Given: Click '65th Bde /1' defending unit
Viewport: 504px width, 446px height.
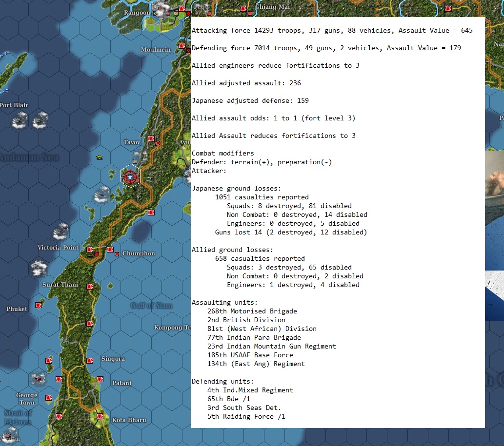Looking at the screenshot, I should pyautogui.click(x=228, y=399).
